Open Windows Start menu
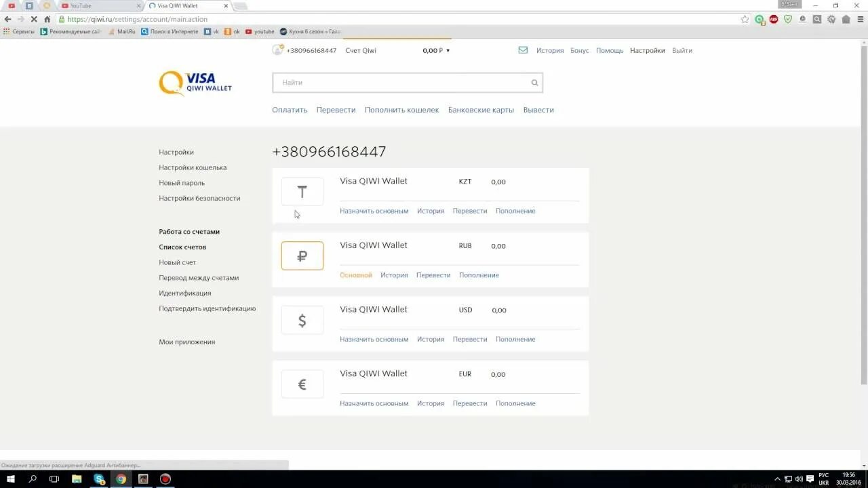868x488 pixels. [11, 479]
